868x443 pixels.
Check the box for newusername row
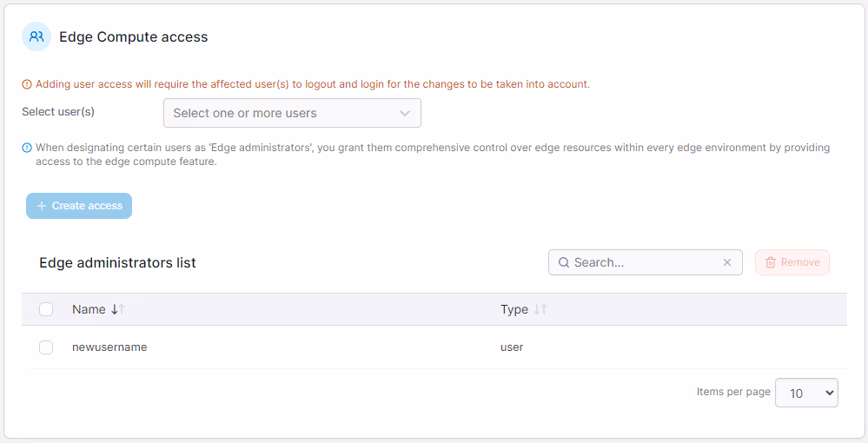46,347
